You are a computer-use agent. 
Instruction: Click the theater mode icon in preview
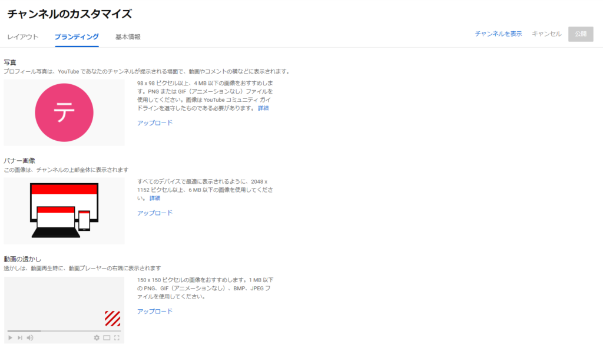click(107, 337)
